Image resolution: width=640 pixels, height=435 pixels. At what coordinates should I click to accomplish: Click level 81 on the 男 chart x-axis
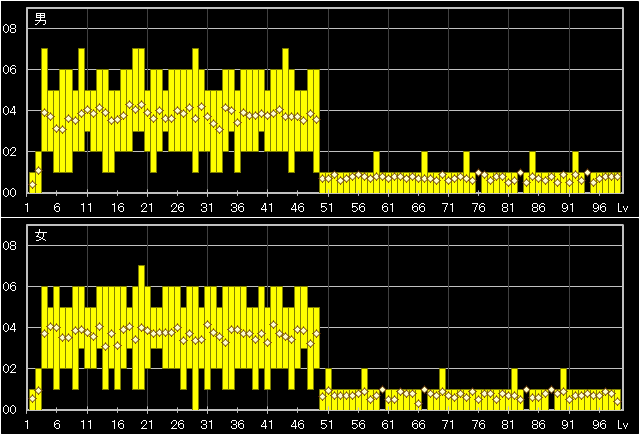tap(508, 208)
